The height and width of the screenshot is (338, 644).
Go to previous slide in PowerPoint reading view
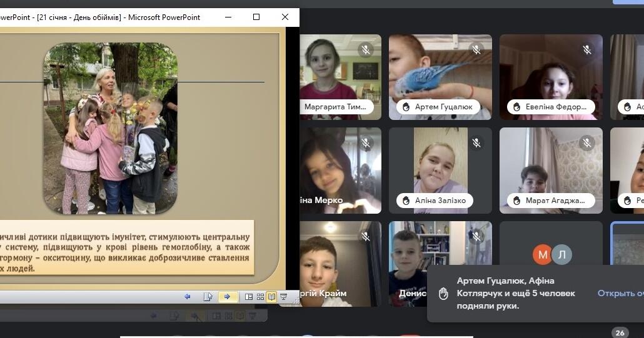click(x=188, y=297)
